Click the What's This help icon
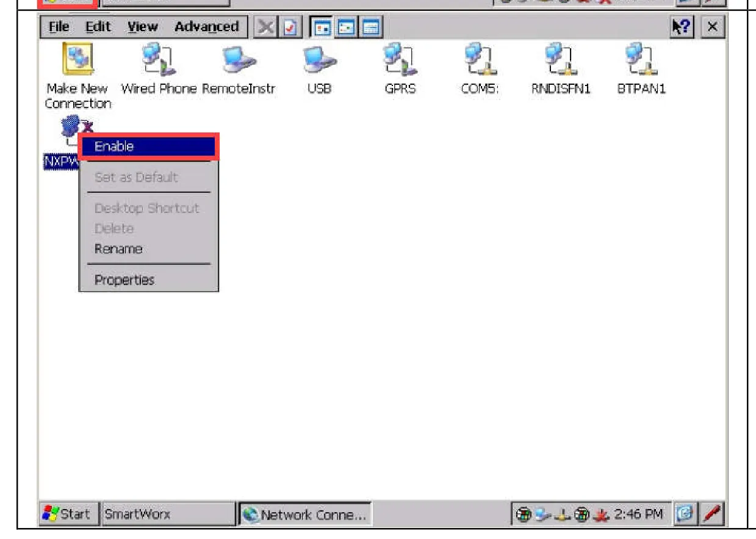The width and height of the screenshot is (756, 539). 681,27
